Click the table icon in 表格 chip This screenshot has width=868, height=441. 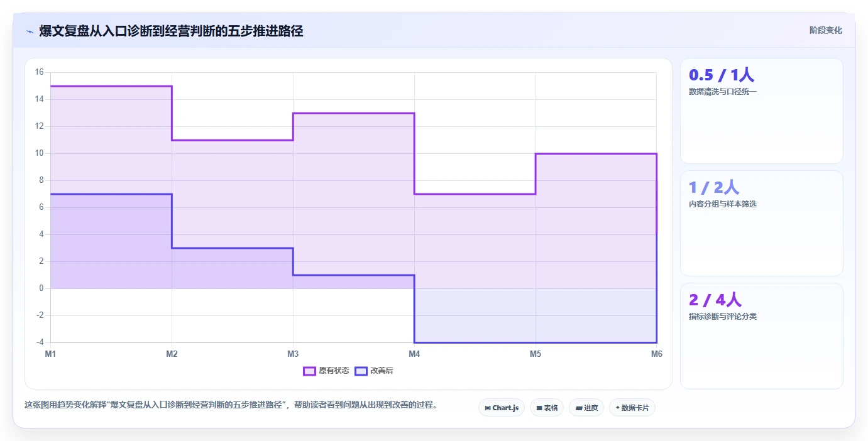[x=539, y=408]
